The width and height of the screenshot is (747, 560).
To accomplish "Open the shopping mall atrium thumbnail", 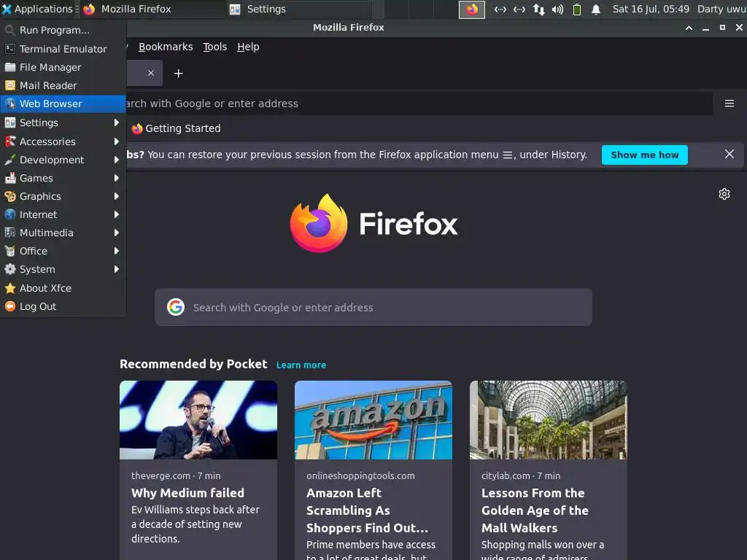I will (x=549, y=420).
